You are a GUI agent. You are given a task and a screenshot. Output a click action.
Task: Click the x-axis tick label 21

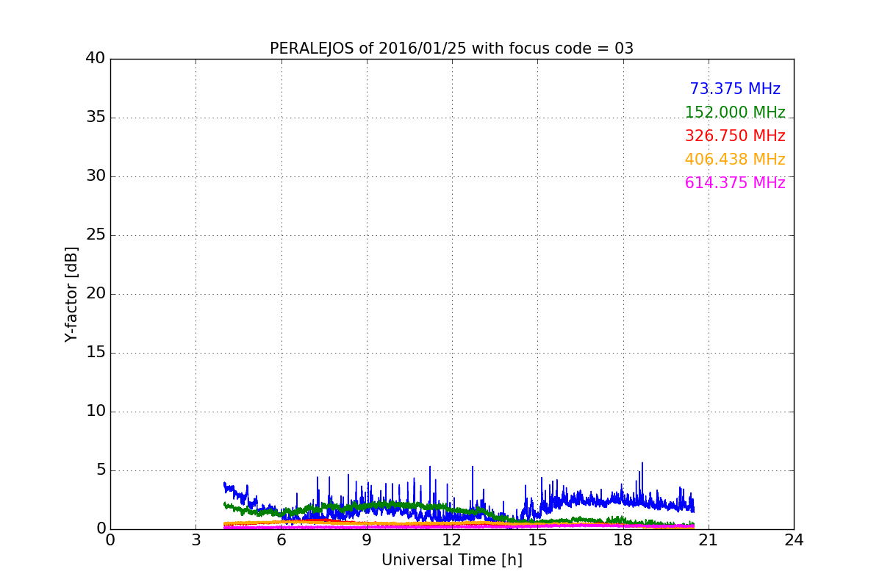[709, 540]
